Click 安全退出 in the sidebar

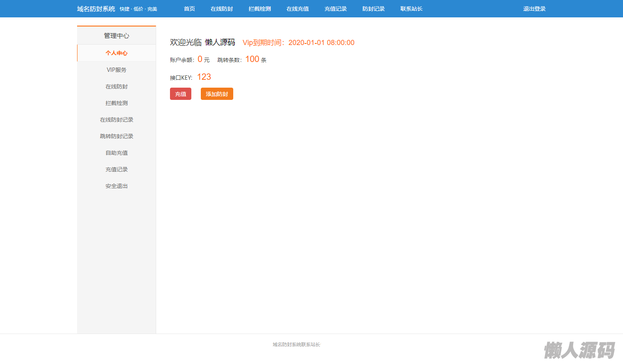point(117,186)
